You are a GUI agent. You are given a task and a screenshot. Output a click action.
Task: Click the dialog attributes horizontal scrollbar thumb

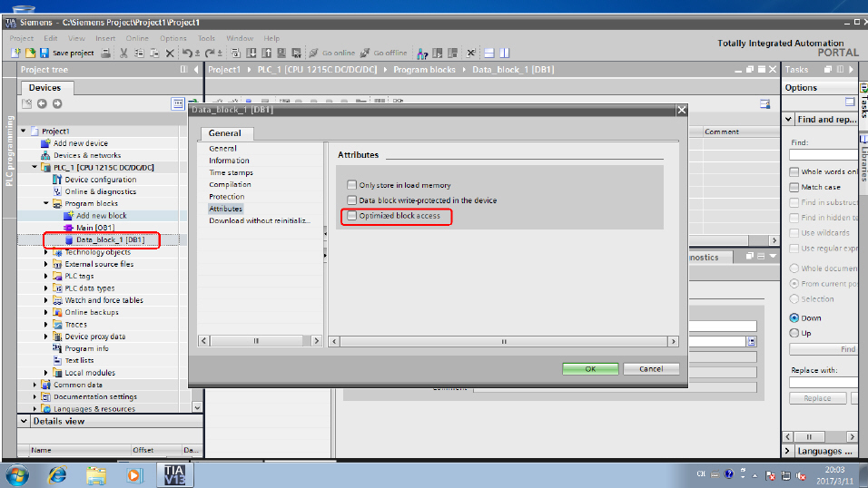(x=504, y=341)
